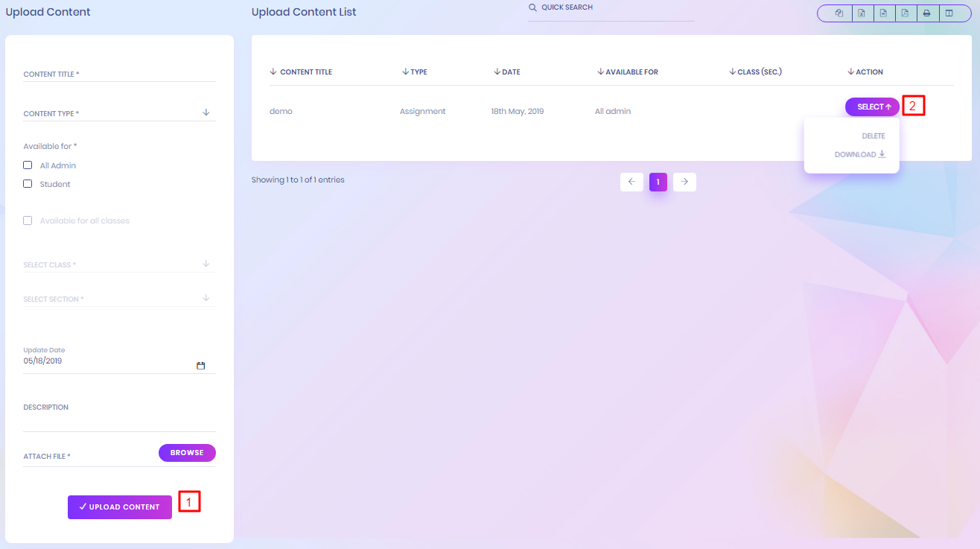Export list using PDF icon
The height and width of the screenshot is (549, 980).
(905, 13)
